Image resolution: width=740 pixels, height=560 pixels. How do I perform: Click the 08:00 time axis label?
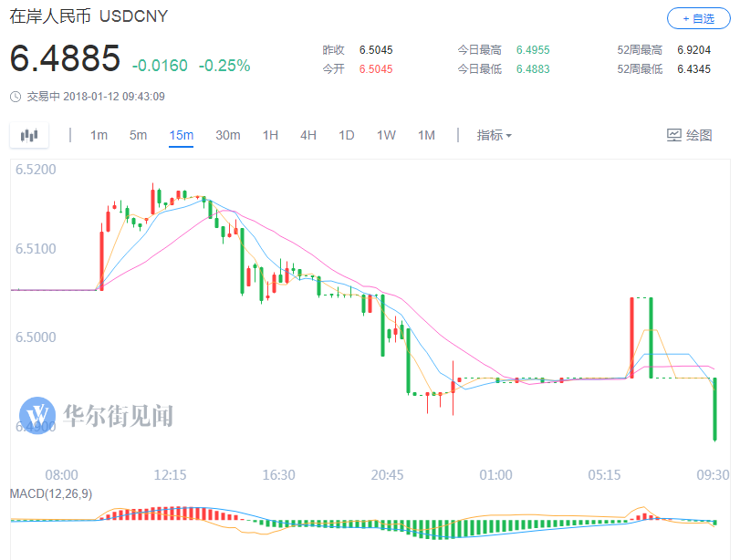click(61, 474)
